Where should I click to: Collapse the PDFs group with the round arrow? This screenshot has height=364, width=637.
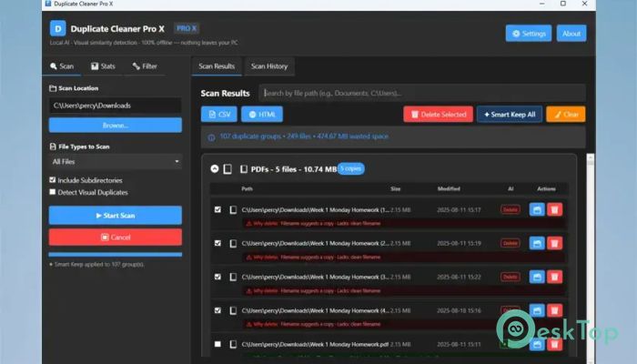pyautogui.click(x=215, y=168)
